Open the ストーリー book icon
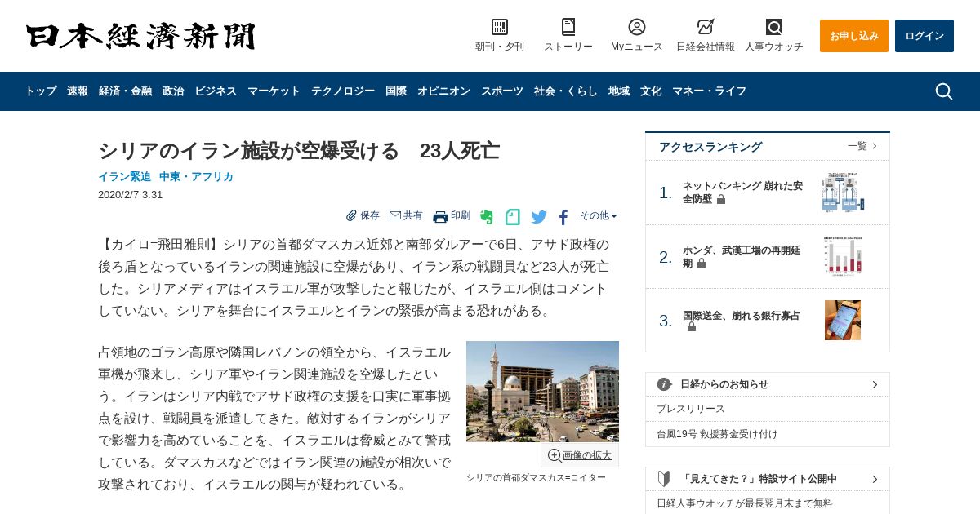 tap(568, 27)
